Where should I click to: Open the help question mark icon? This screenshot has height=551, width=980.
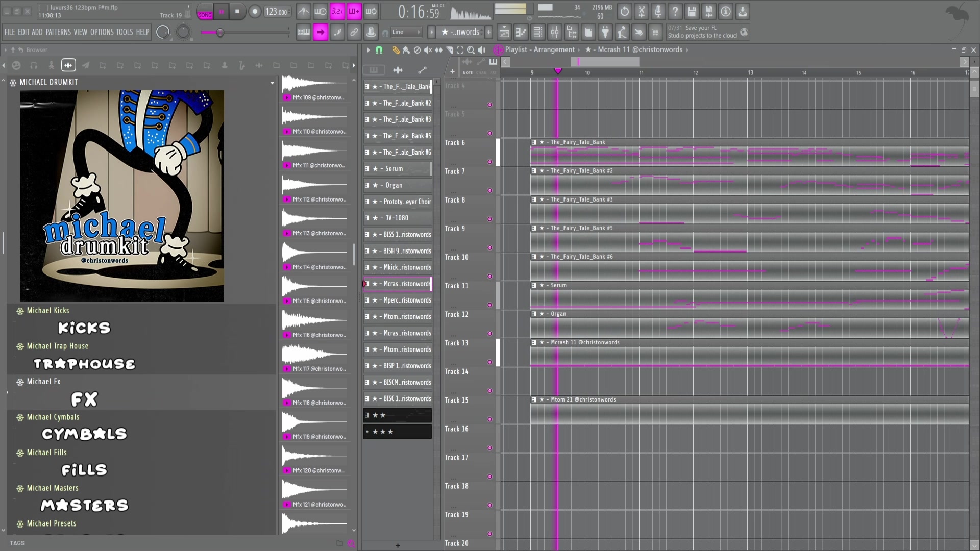(675, 11)
